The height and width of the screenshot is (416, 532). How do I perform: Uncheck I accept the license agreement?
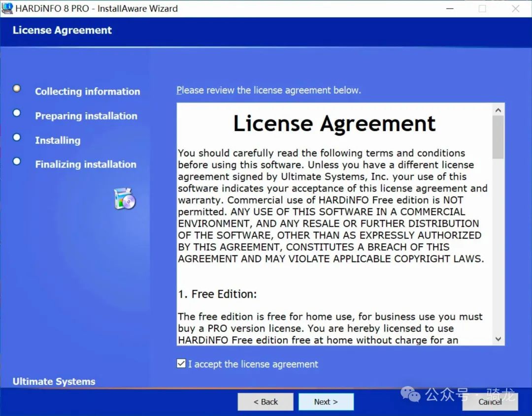(181, 364)
